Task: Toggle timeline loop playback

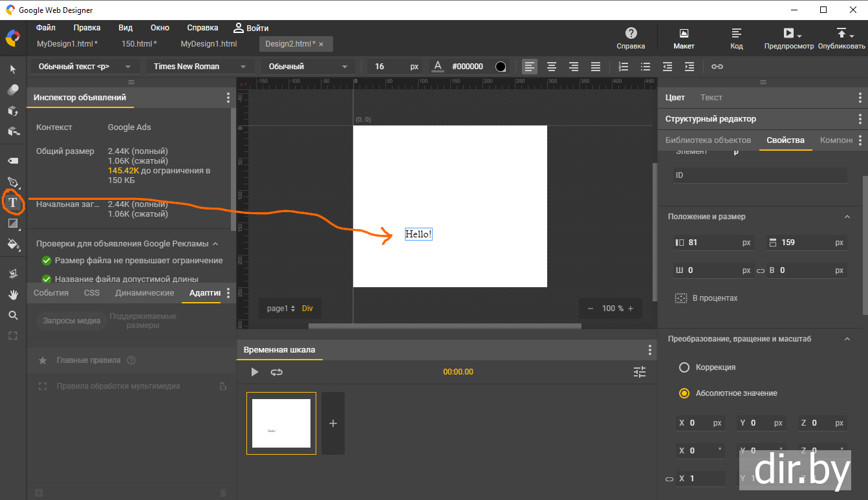Action: click(277, 372)
